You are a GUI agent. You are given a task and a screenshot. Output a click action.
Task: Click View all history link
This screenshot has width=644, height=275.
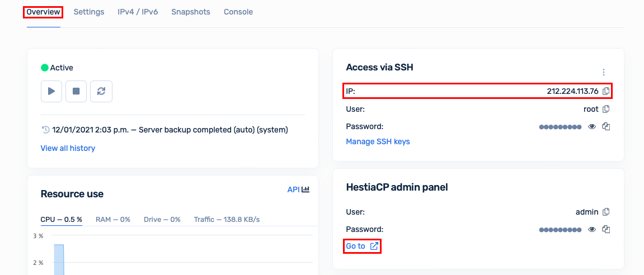pyautogui.click(x=68, y=148)
